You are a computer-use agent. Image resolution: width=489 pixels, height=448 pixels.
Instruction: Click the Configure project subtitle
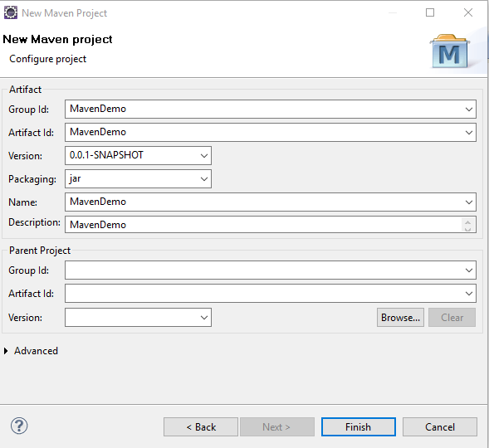[47, 59]
